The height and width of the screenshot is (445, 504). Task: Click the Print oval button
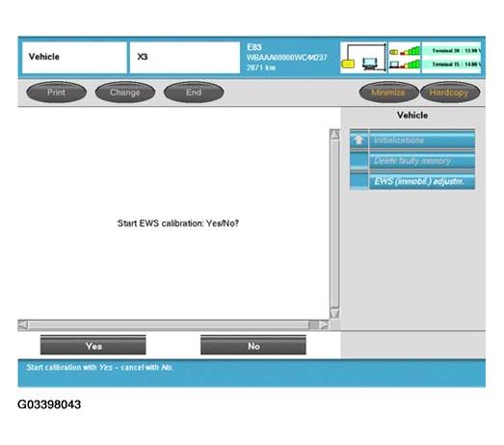56,92
